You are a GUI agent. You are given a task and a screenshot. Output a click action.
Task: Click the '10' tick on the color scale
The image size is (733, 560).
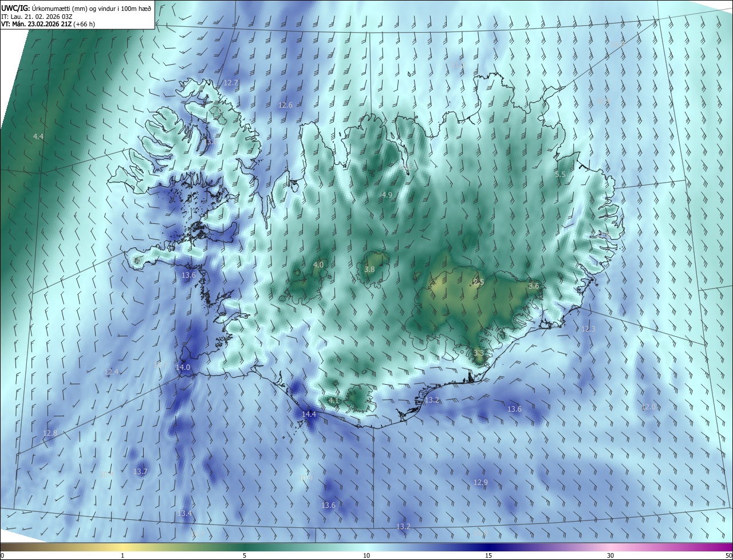click(366, 556)
